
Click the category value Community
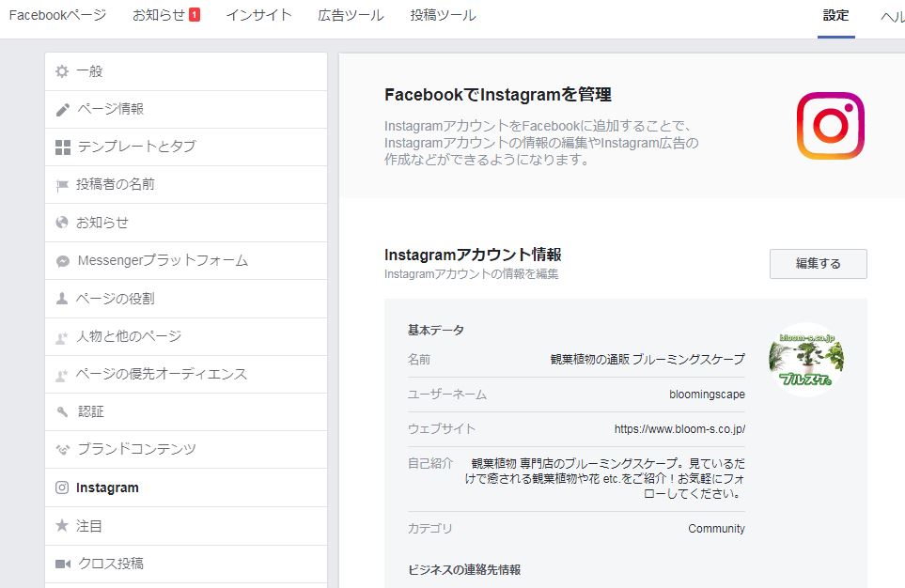coord(716,529)
